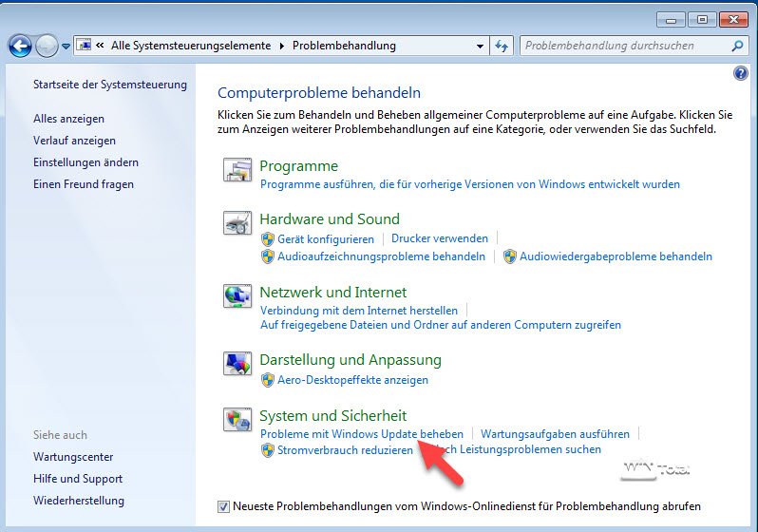Click the System und Sicherheit category icon

237,419
